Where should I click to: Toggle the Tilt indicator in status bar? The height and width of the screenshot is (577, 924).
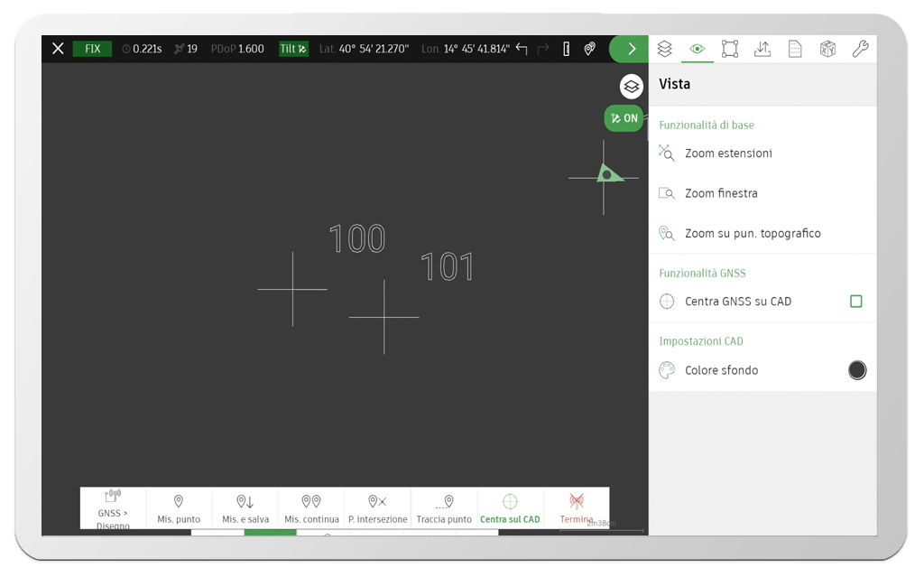293,49
